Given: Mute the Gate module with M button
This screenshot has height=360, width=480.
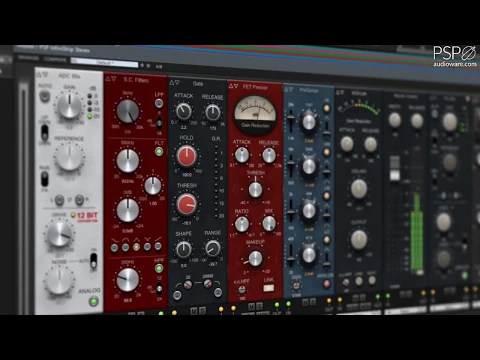Looking at the screenshot, I should click(x=193, y=311).
